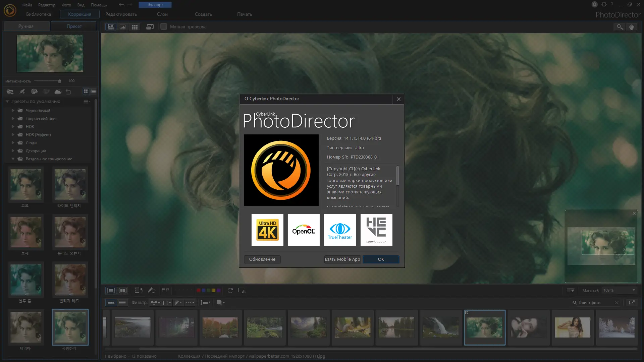Toggle compare two-photo view mode
This screenshot has height=362, width=644.
tap(123, 291)
